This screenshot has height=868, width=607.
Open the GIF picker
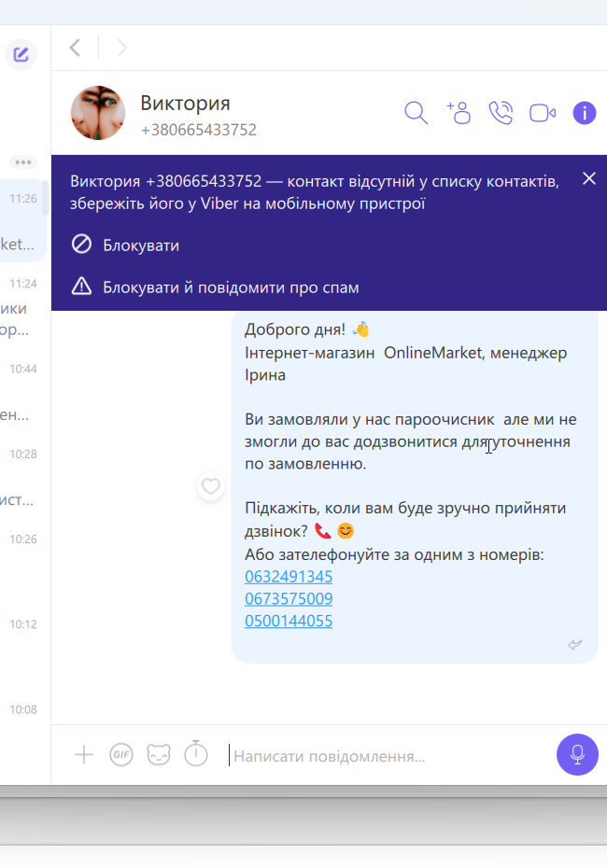121,754
